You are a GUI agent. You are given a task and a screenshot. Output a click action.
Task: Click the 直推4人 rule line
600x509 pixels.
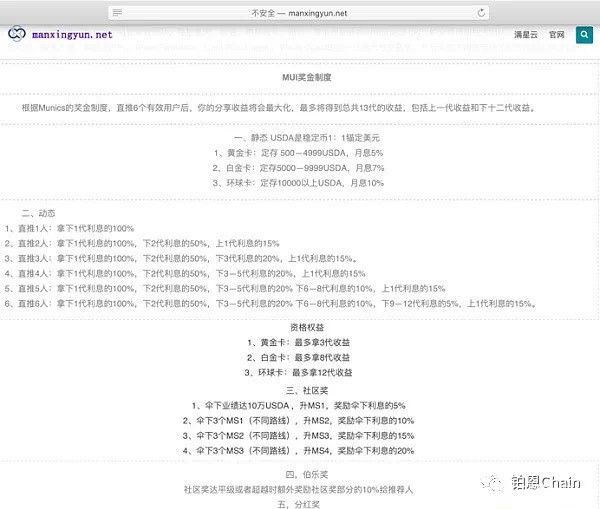click(x=185, y=274)
